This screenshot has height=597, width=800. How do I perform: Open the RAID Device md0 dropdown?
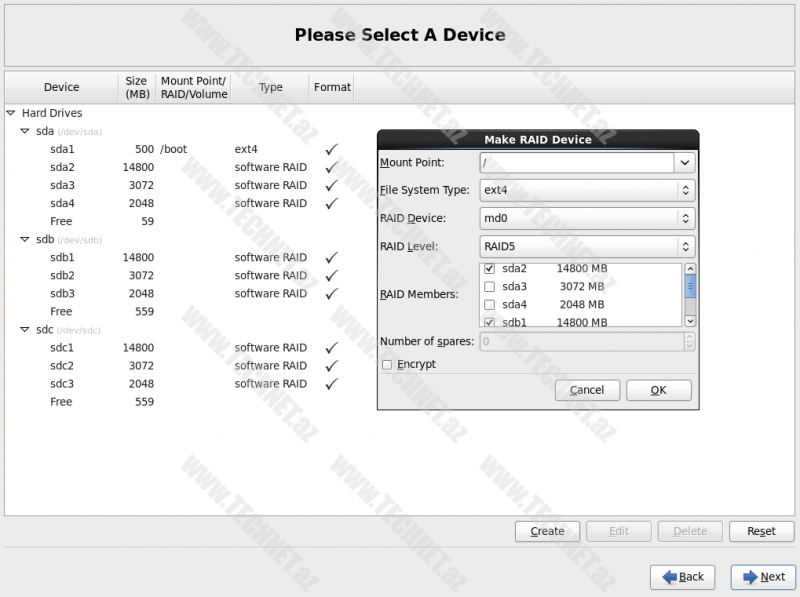pyautogui.click(x=587, y=218)
